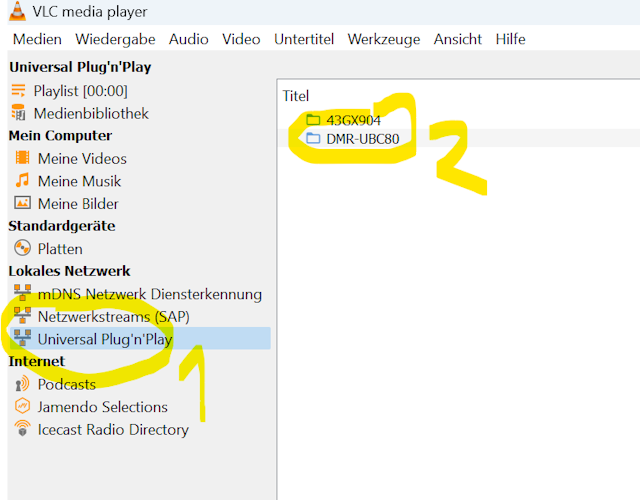Click the Podcasts broadcast icon
Image resolution: width=640 pixels, height=500 pixels.
pyautogui.click(x=22, y=384)
